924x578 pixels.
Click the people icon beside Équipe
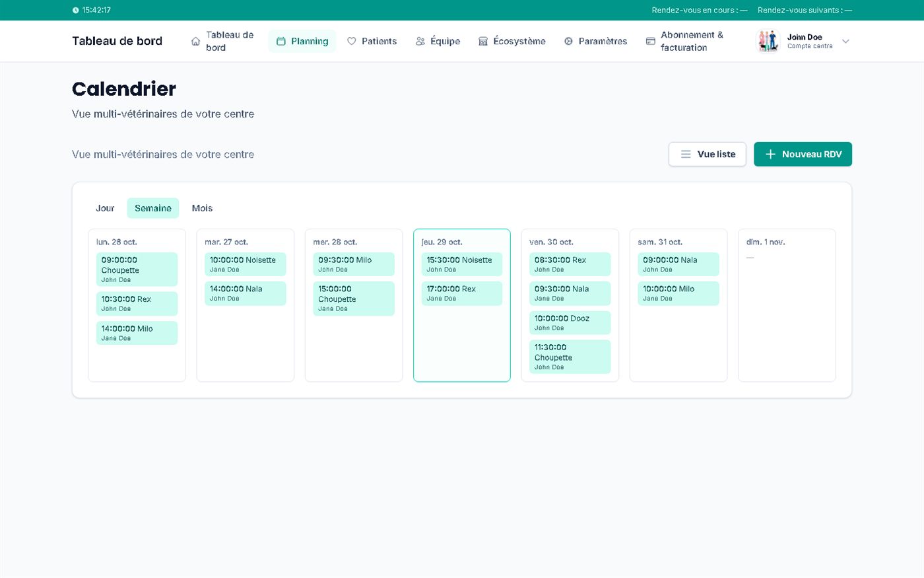[420, 41]
